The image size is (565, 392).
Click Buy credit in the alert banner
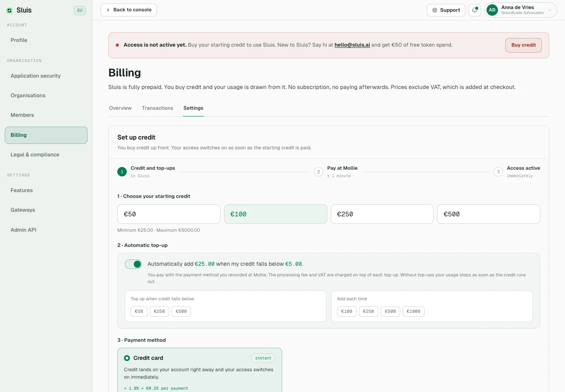523,45
